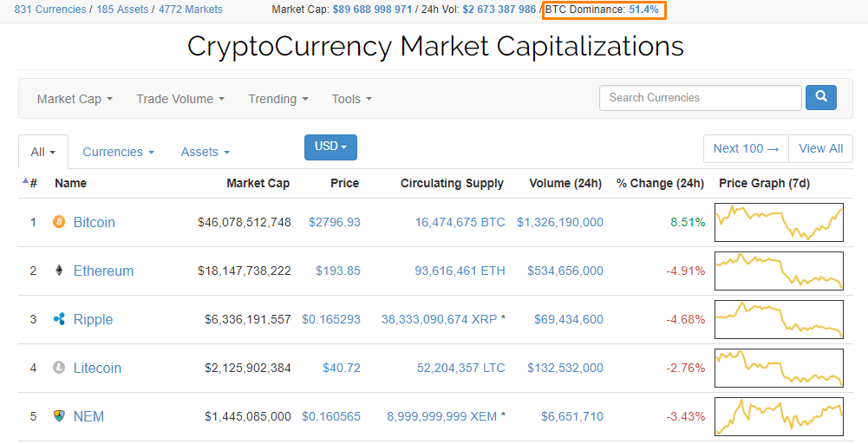The height and width of the screenshot is (444, 868).
Task: Click the NEM logo icon
Action: (x=59, y=416)
